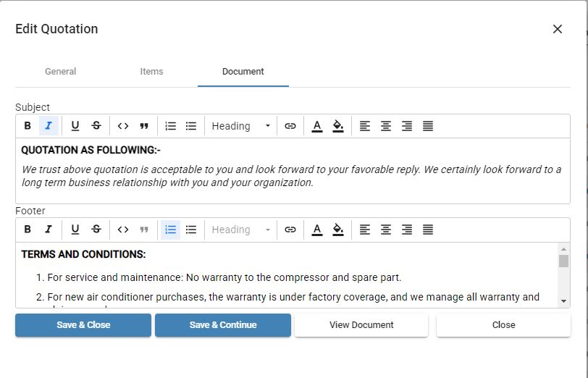This screenshot has width=588, height=378.
Task: Toggle Underline in the Footer toolbar
Action: click(x=75, y=230)
